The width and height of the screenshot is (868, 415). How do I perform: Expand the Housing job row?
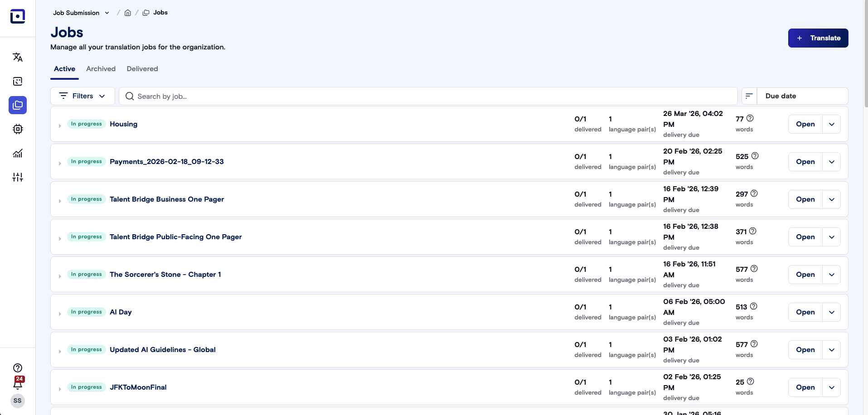pyautogui.click(x=60, y=125)
